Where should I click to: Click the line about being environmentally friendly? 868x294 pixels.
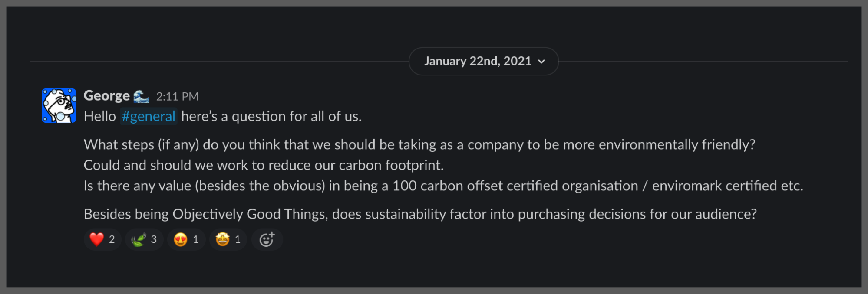coord(419,144)
